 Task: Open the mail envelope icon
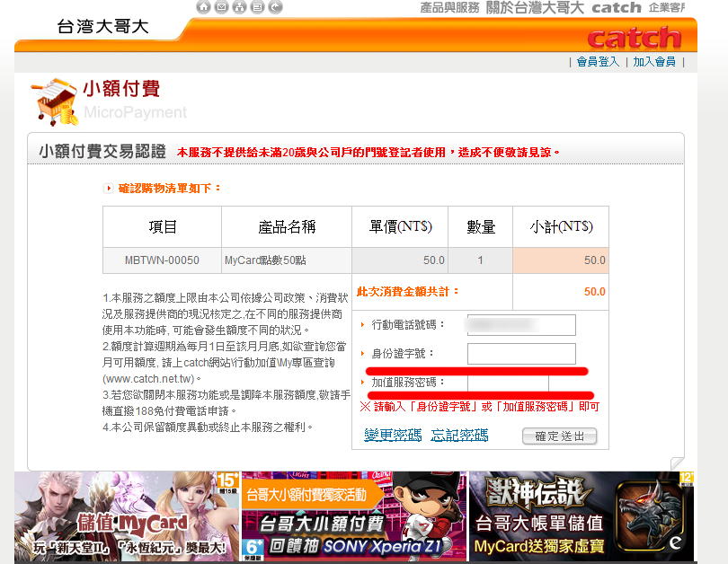[221, 7]
